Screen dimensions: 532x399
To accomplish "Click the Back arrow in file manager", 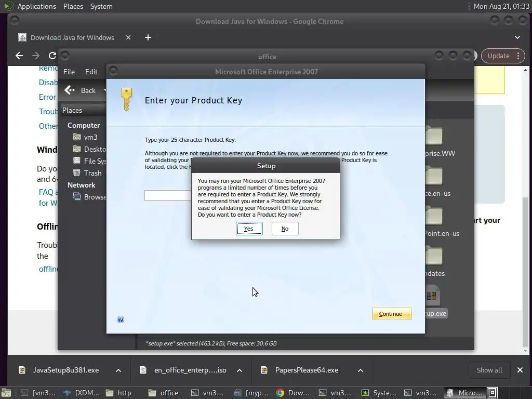I will coord(69,90).
